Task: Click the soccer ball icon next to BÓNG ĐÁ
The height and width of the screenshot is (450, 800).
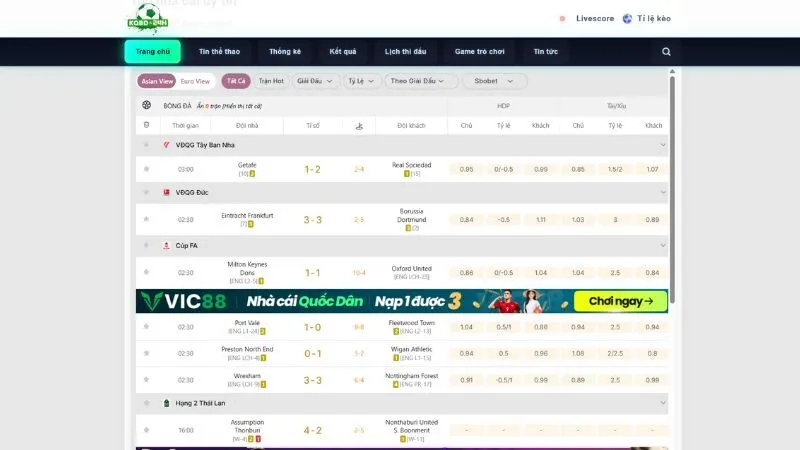Action: pos(146,105)
